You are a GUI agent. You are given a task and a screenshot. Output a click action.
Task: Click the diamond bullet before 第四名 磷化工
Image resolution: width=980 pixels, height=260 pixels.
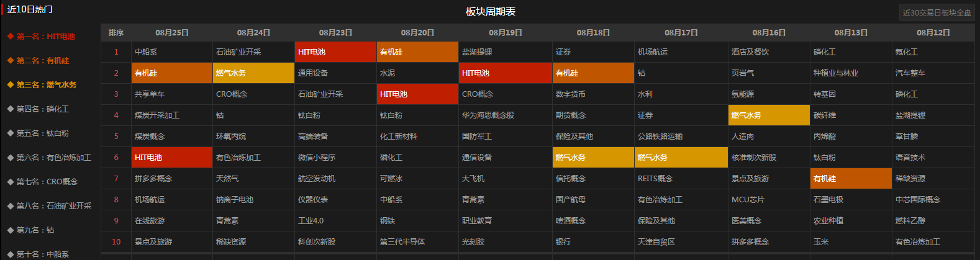tap(10, 109)
